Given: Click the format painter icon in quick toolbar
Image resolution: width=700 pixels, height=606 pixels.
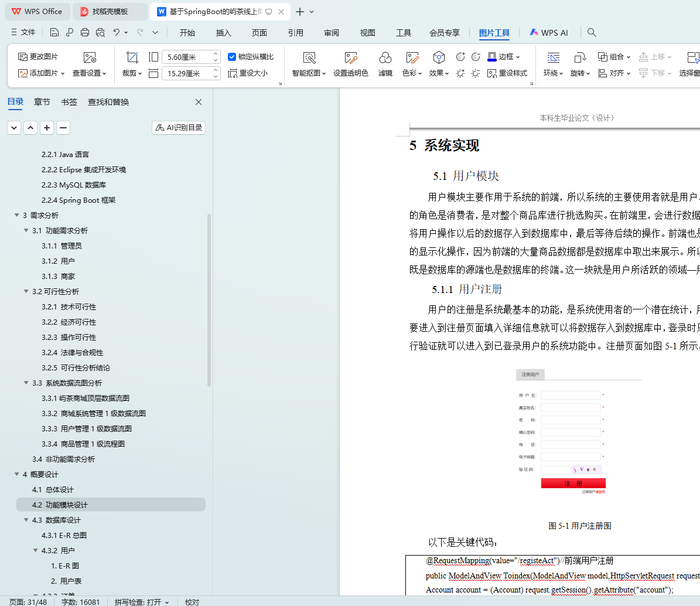Looking at the screenshot, I should [70, 32].
